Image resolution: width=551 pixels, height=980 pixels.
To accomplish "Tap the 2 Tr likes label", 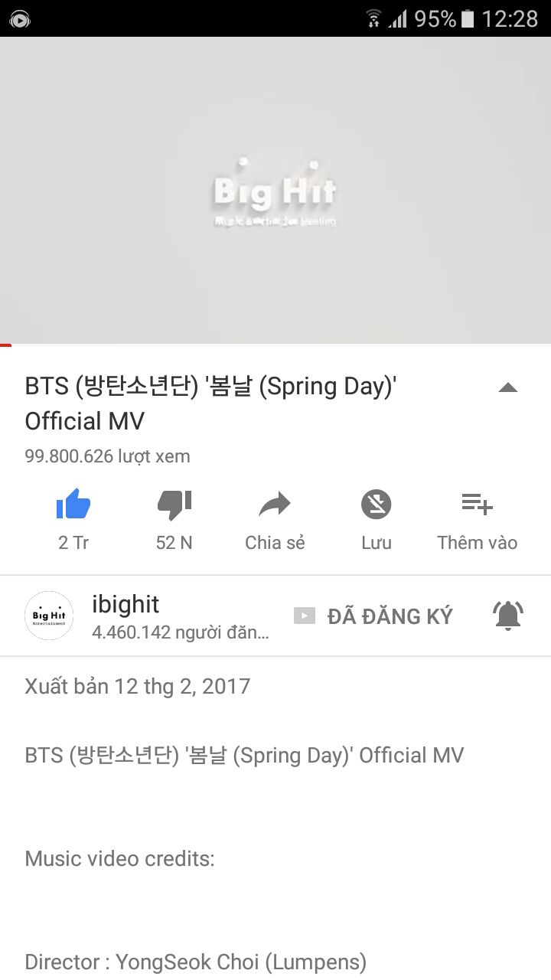I will pyautogui.click(x=73, y=542).
